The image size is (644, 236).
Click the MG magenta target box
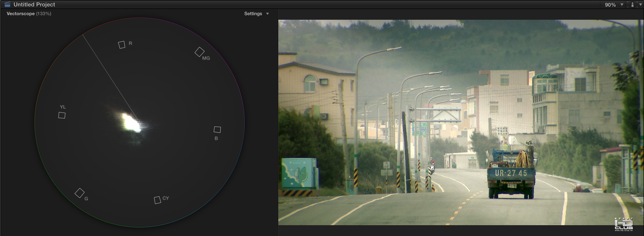[200, 52]
